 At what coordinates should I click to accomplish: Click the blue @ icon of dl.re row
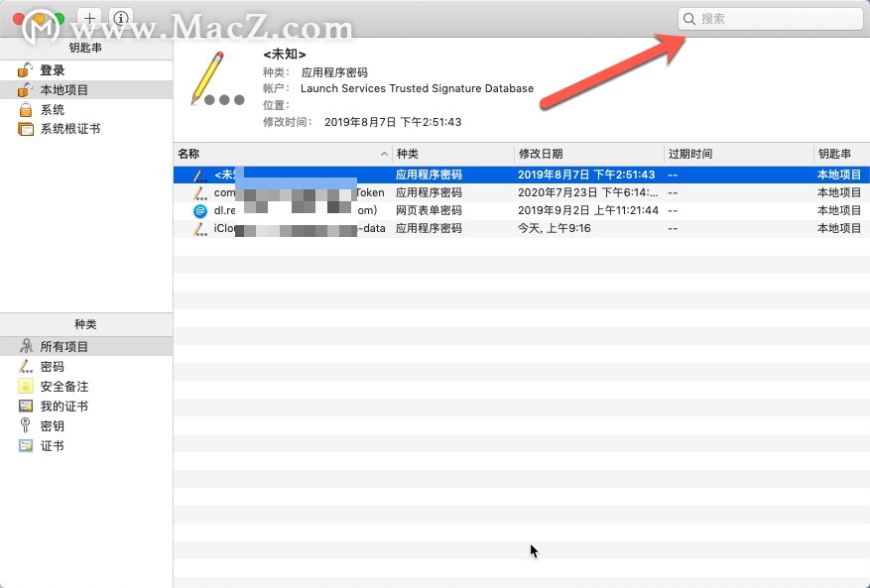click(x=199, y=211)
